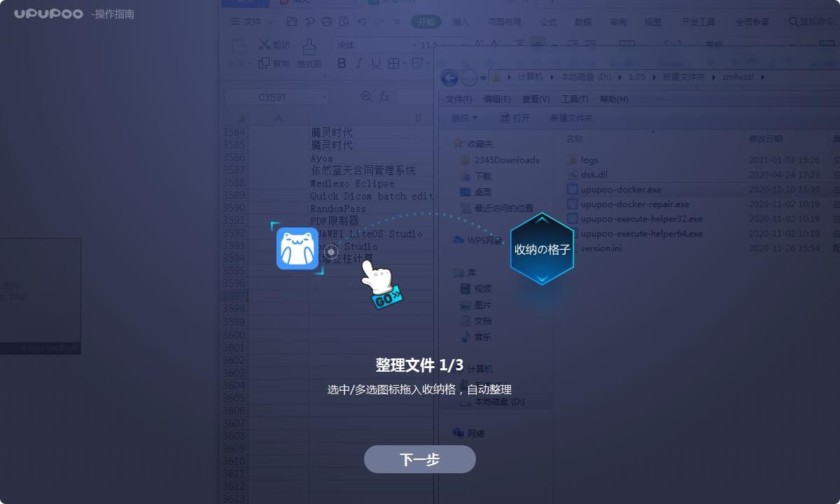Viewport: 840px width, 504px height.
Task: Switch to the 开始 ribbon tab in WPS
Action: coord(426,22)
